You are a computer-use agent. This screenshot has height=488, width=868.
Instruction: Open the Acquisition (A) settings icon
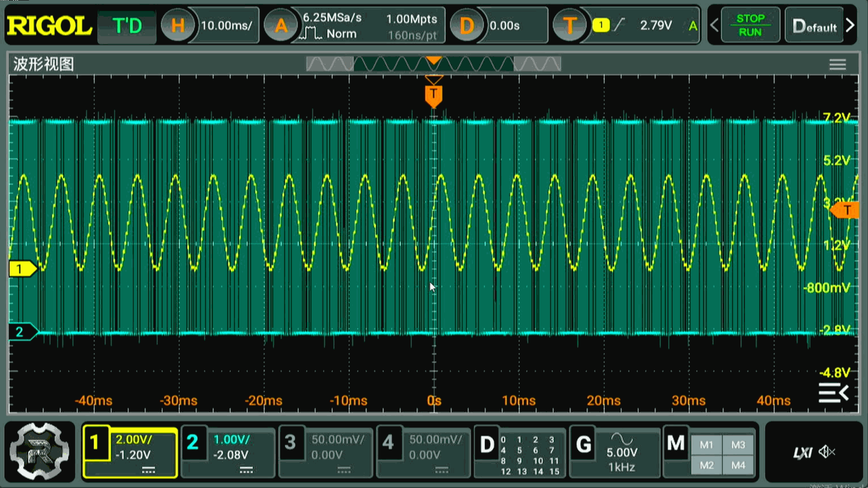[x=281, y=26]
